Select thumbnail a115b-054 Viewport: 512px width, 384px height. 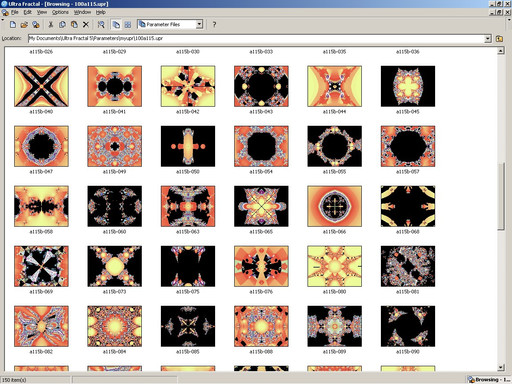pos(261,146)
